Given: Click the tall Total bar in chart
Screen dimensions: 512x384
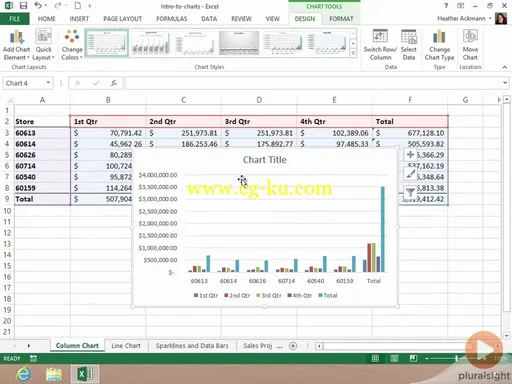Looking at the screenshot, I should click(383, 229).
